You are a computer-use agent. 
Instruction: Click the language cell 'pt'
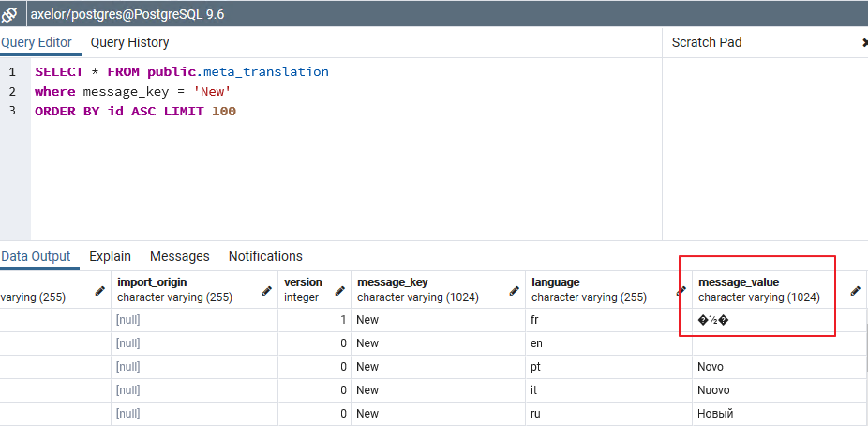click(x=609, y=367)
